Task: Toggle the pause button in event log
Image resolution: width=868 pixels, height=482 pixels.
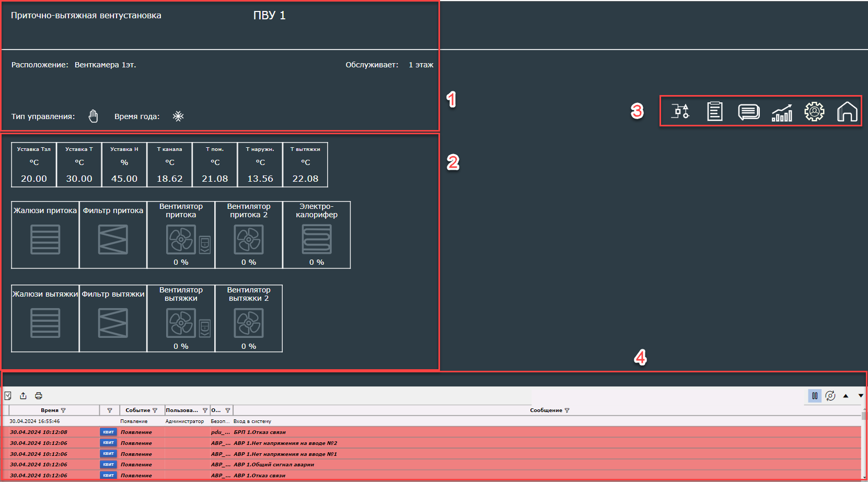Action: click(814, 396)
